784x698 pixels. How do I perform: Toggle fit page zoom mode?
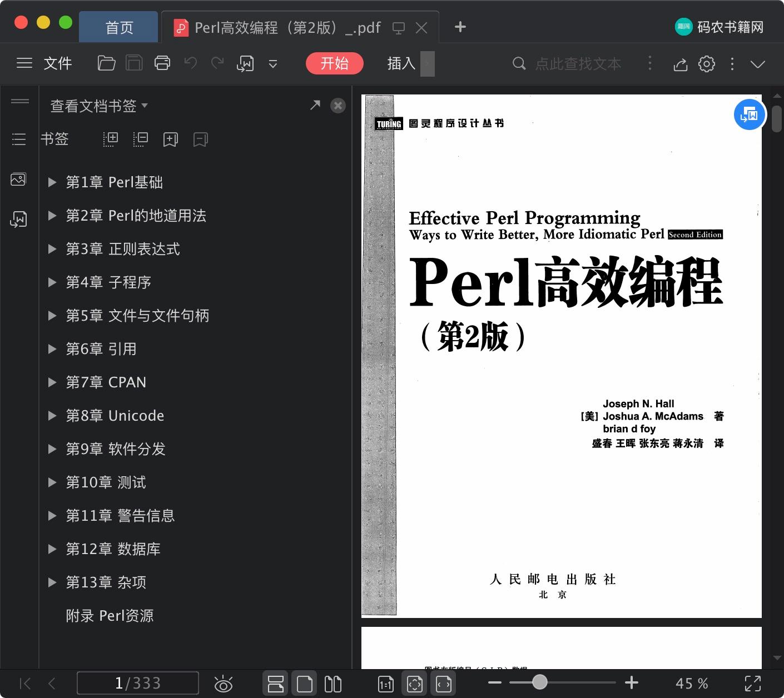coord(415,684)
